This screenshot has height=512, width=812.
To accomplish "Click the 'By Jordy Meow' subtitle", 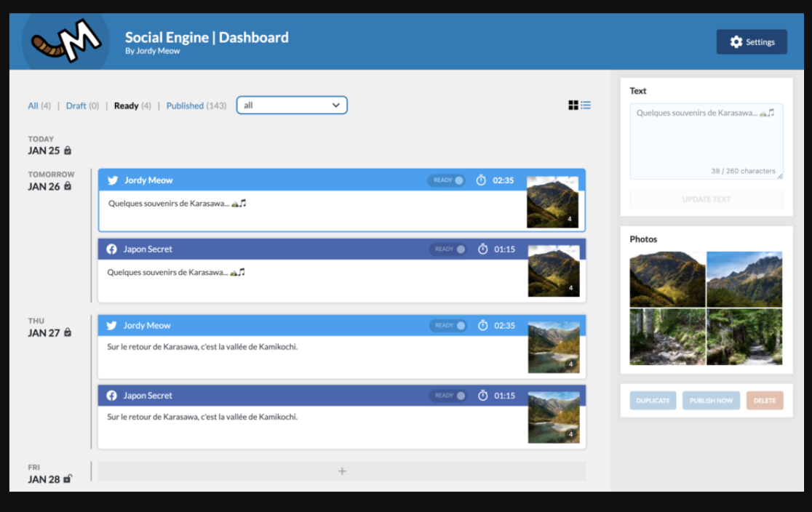I will 152,51.
